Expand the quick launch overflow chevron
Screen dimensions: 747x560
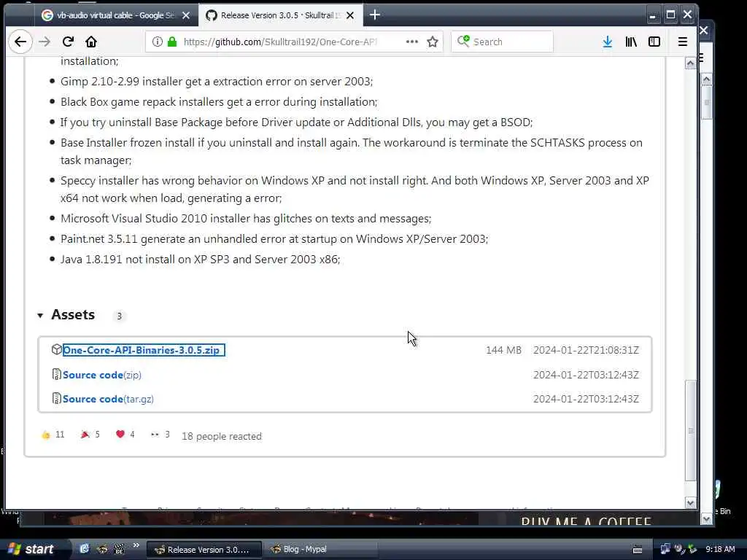[x=136, y=545]
